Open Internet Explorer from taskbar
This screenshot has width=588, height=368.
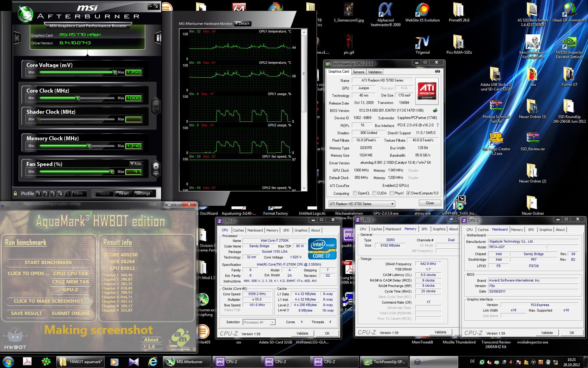point(153,362)
